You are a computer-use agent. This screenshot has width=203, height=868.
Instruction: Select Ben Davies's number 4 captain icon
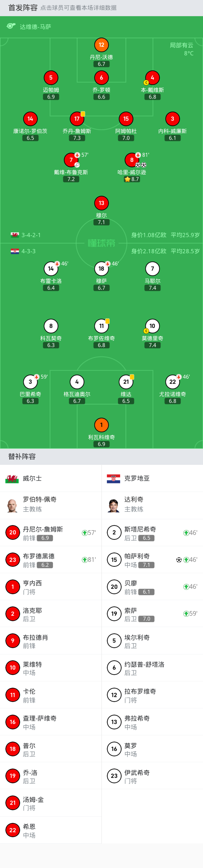(x=153, y=78)
